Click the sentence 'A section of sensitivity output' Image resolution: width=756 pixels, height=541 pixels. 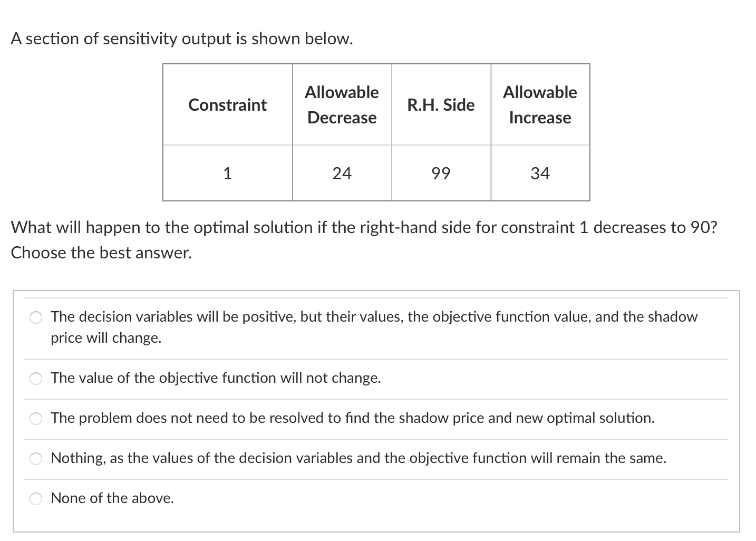pyautogui.click(x=182, y=38)
